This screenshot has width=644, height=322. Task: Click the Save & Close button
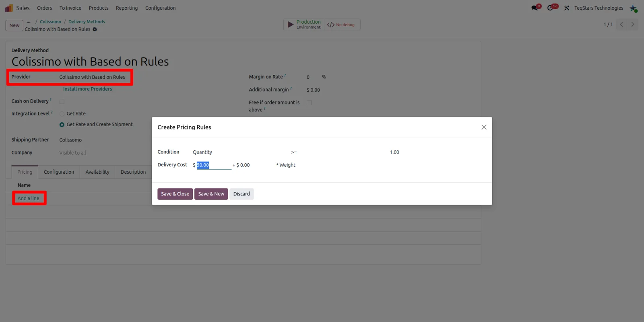175,194
